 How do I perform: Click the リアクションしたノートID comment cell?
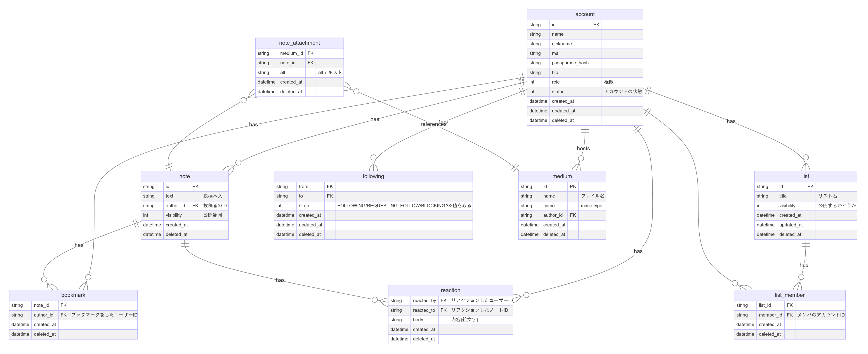point(481,310)
